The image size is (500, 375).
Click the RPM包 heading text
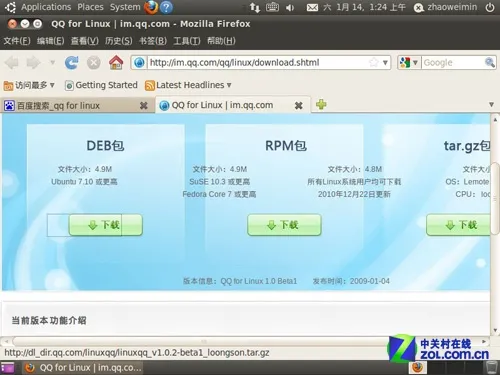(x=286, y=146)
